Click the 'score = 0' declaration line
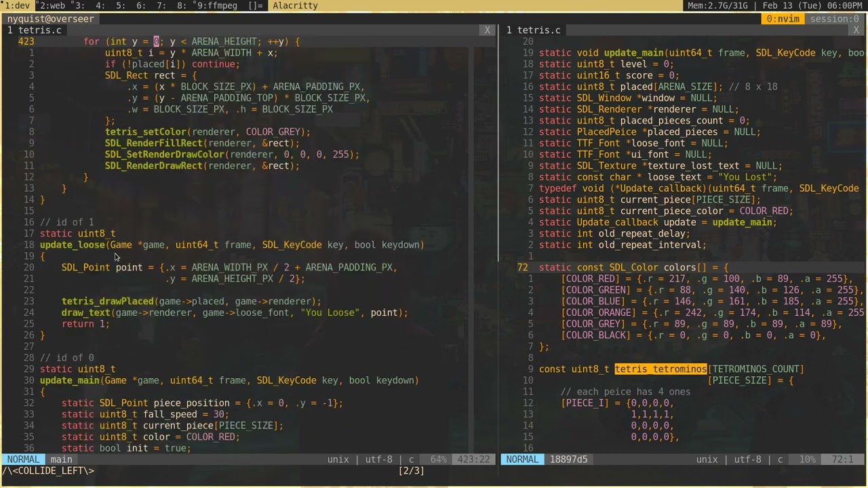868x488 pixels. [x=609, y=75]
